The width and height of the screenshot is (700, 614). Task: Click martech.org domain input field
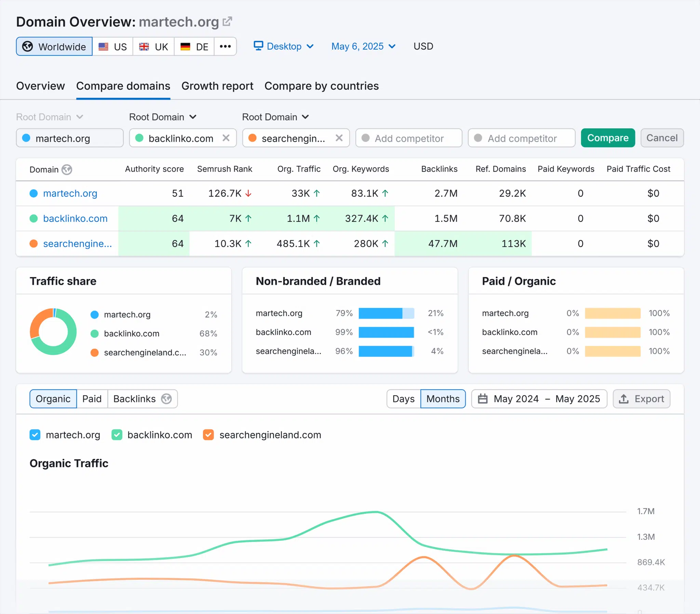[x=70, y=138]
